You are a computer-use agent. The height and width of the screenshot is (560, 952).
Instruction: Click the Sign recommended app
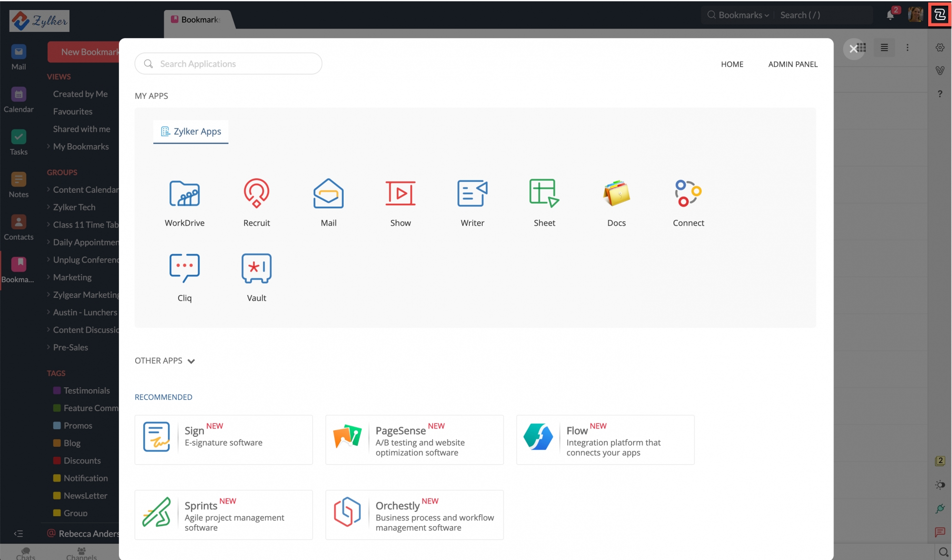(223, 438)
